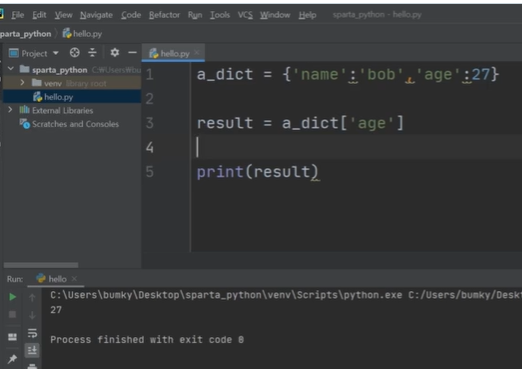The height and width of the screenshot is (369, 522).
Task: Collapse the sparta_python root folder
Action: click(11, 69)
